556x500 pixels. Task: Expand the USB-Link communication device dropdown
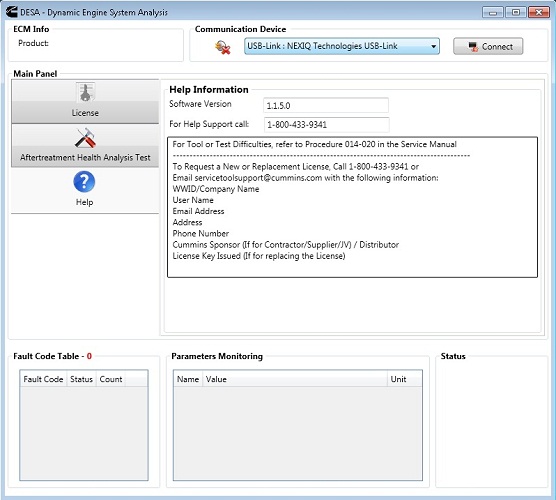[x=341, y=46]
